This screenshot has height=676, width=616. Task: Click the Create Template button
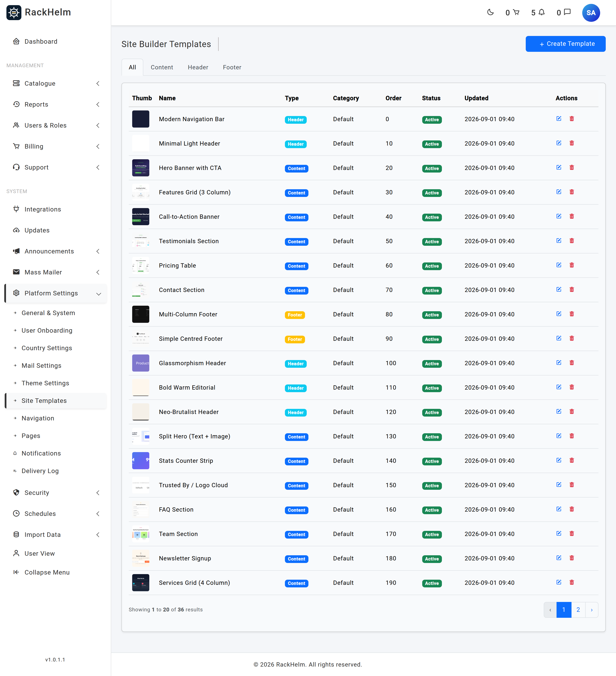pos(566,44)
